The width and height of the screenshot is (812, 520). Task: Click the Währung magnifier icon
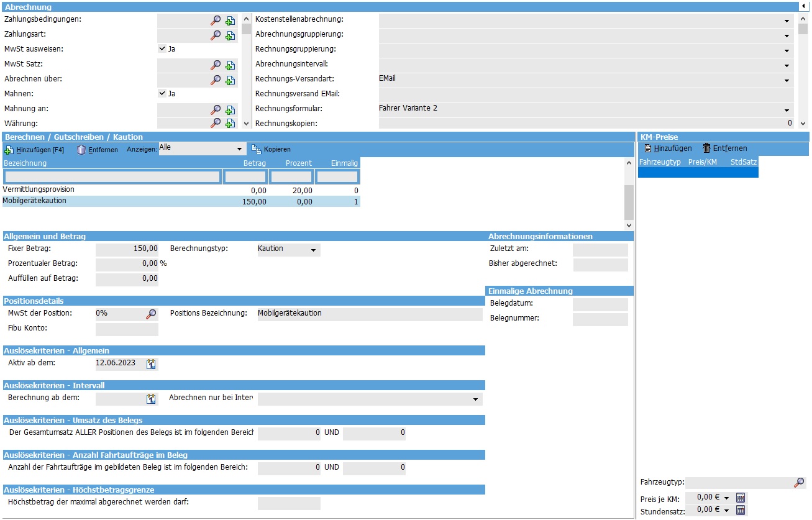tap(216, 123)
